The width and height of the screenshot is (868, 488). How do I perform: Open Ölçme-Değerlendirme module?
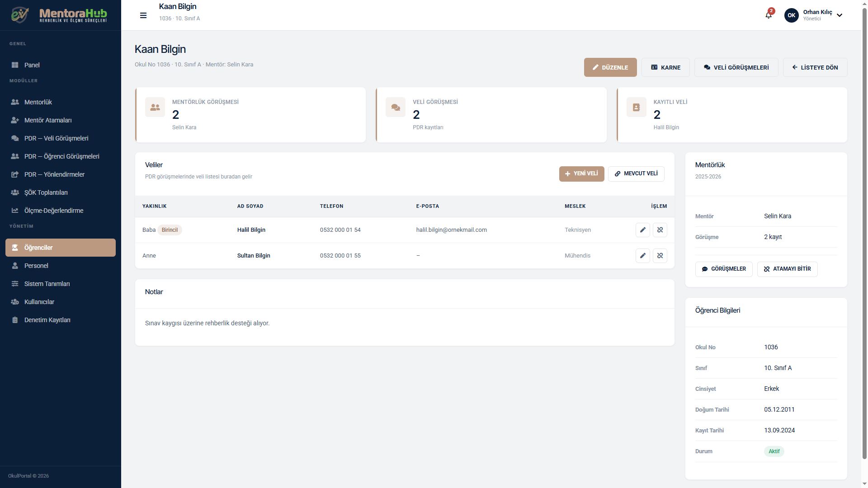pyautogui.click(x=61, y=211)
